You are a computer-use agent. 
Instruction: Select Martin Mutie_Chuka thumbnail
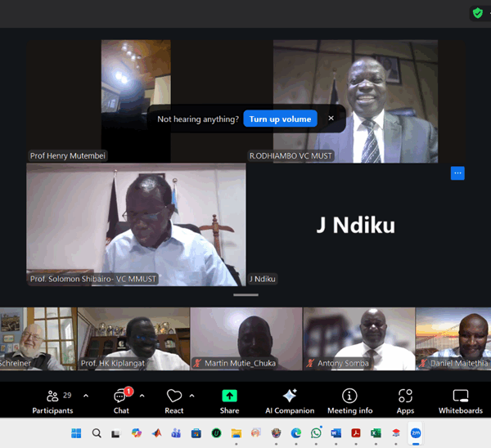coord(246,338)
